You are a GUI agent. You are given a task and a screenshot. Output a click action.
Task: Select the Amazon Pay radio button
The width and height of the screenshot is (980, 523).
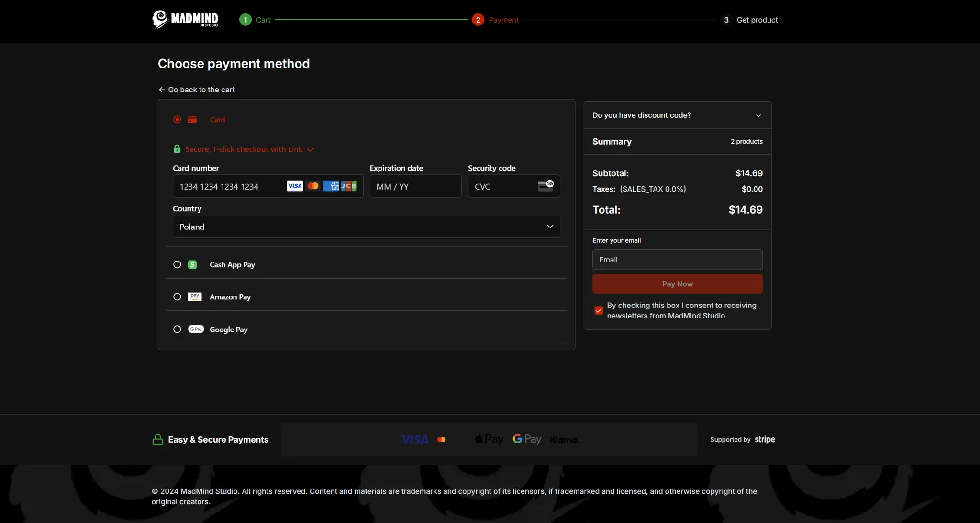coord(177,297)
